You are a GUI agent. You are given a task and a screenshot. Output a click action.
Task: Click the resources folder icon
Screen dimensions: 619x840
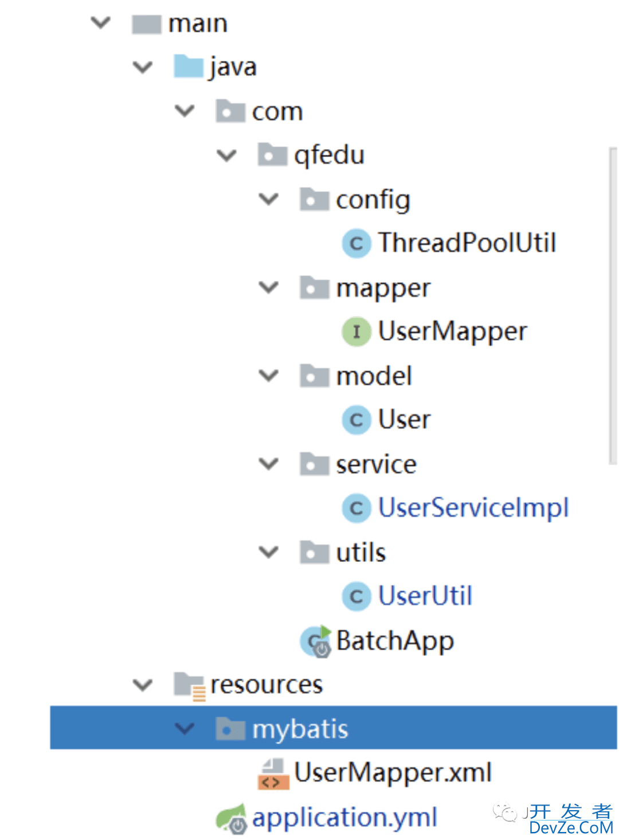(x=189, y=685)
